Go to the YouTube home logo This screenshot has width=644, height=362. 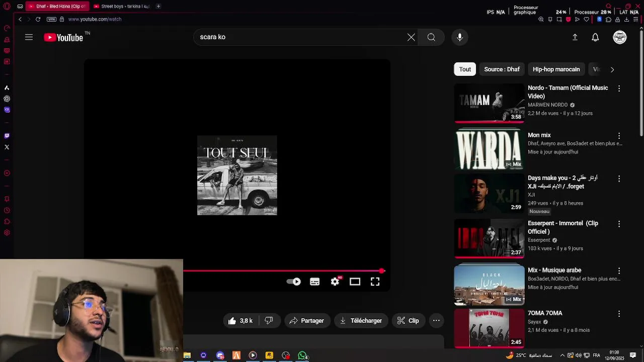63,37
